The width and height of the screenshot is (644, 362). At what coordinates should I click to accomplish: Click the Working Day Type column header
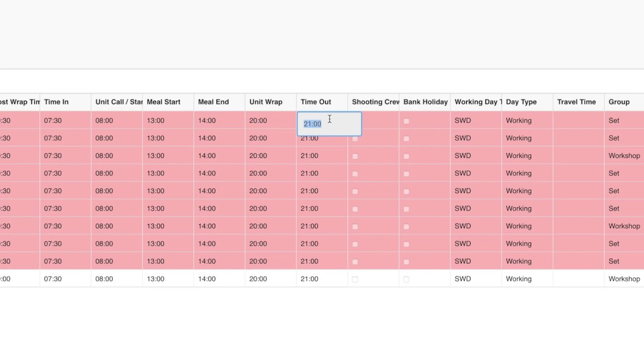point(476,102)
